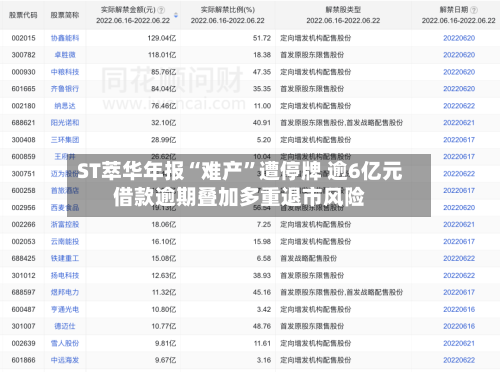This screenshot has height=372, width=500.
Task: Select stock code 002639
Action: tap(23, 343)
